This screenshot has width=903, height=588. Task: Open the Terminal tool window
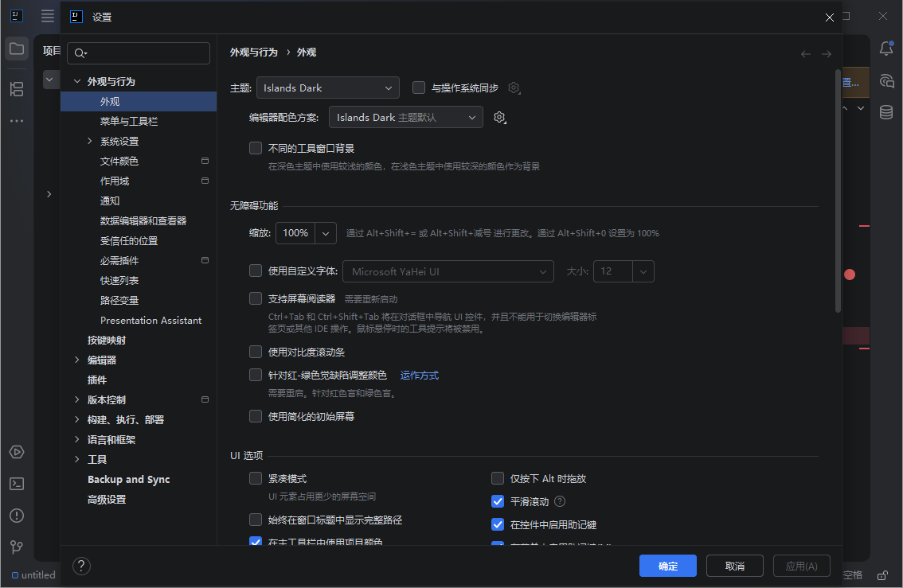[17, 483]
